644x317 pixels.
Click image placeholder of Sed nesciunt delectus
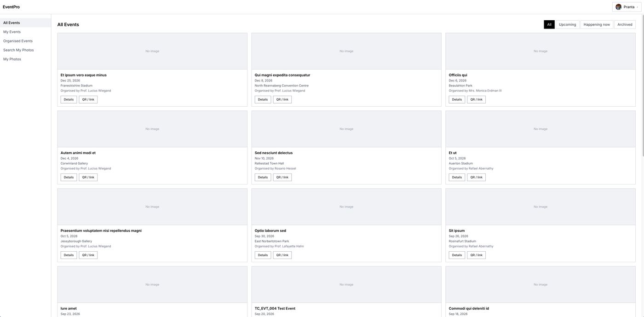point(346,129)
